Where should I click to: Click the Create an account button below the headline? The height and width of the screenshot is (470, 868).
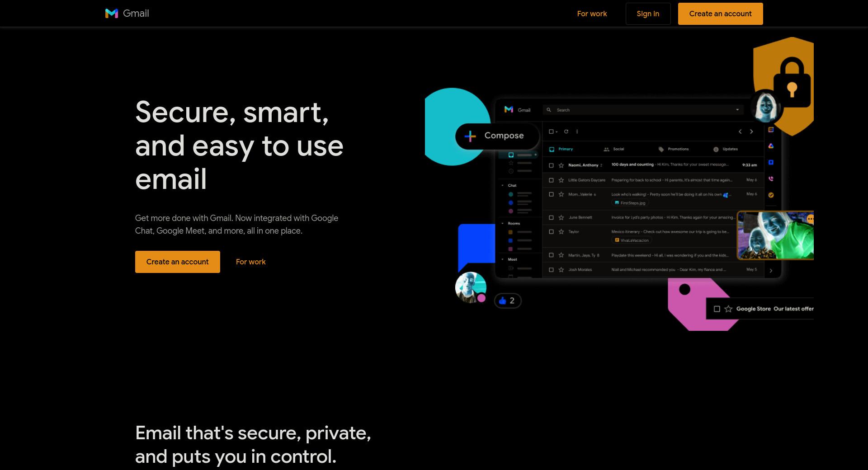(x=177, y=262)
